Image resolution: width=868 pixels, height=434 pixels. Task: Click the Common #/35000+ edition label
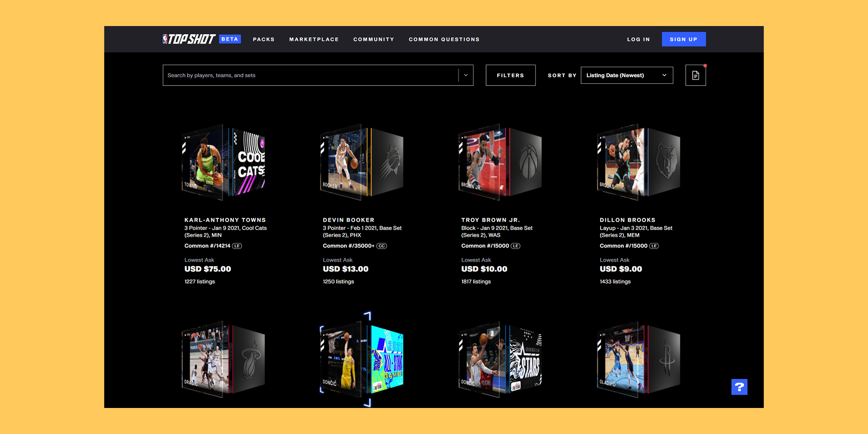(x=349, y=246)
